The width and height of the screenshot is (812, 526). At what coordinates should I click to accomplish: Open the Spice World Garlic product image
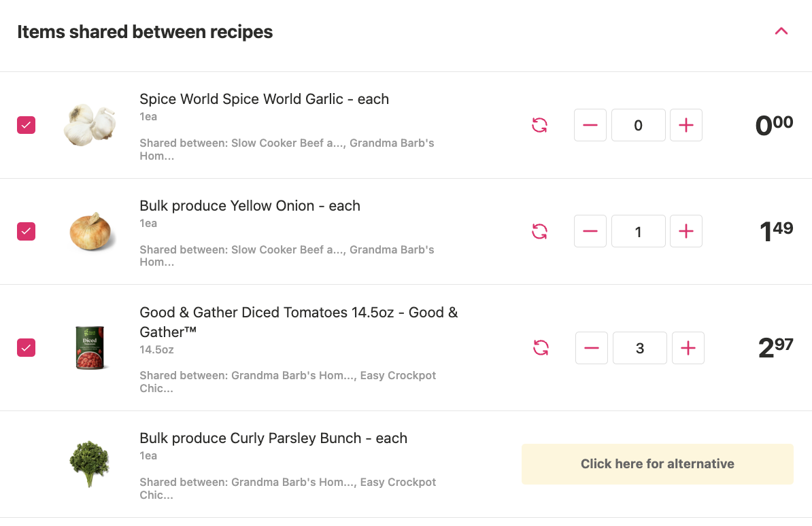pos(90,125)
